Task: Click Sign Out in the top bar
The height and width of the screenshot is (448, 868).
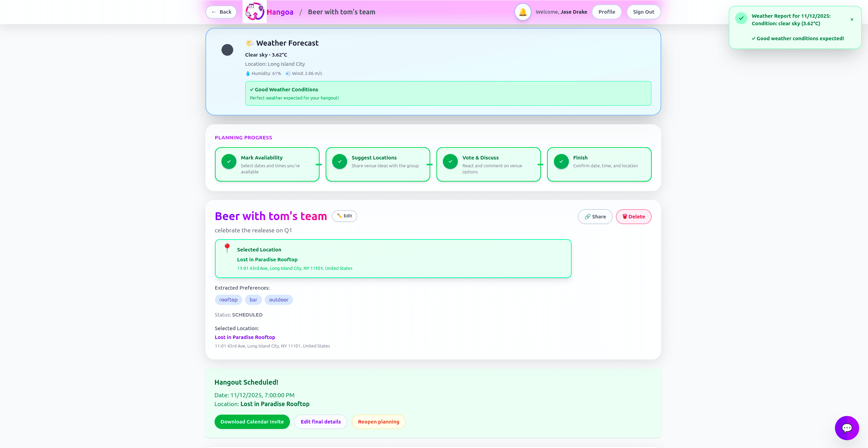Action: [x=644, y=12]
